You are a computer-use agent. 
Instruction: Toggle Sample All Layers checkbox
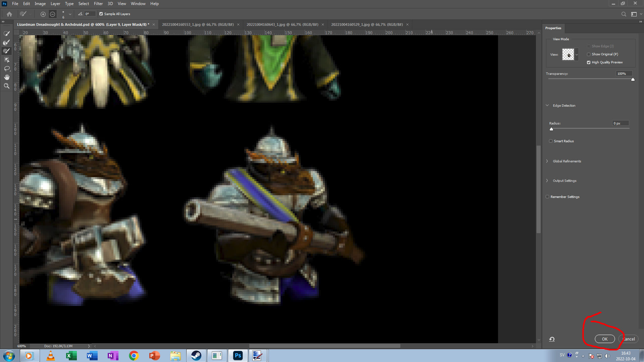(101, 14)
